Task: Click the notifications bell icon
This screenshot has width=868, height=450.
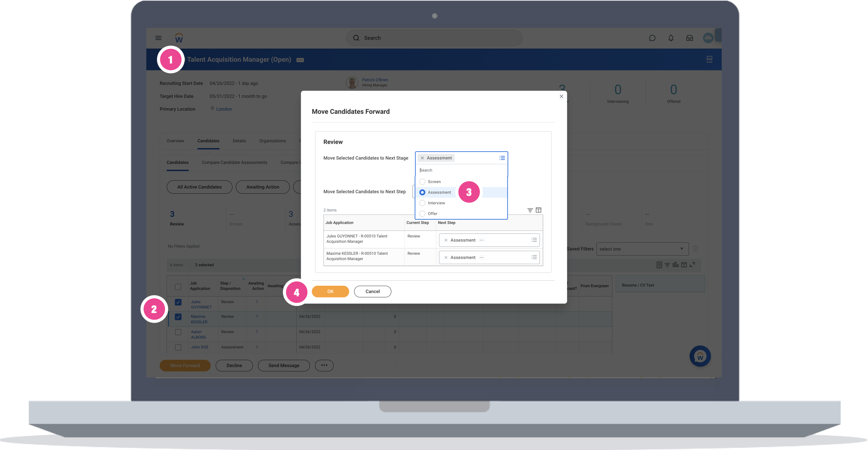Action: pos(671,38)
